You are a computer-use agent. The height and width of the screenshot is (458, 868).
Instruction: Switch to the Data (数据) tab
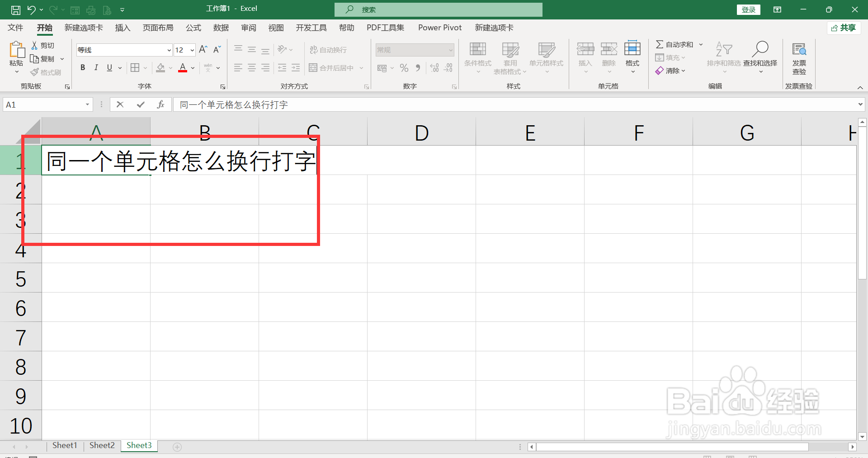(221, 28)
